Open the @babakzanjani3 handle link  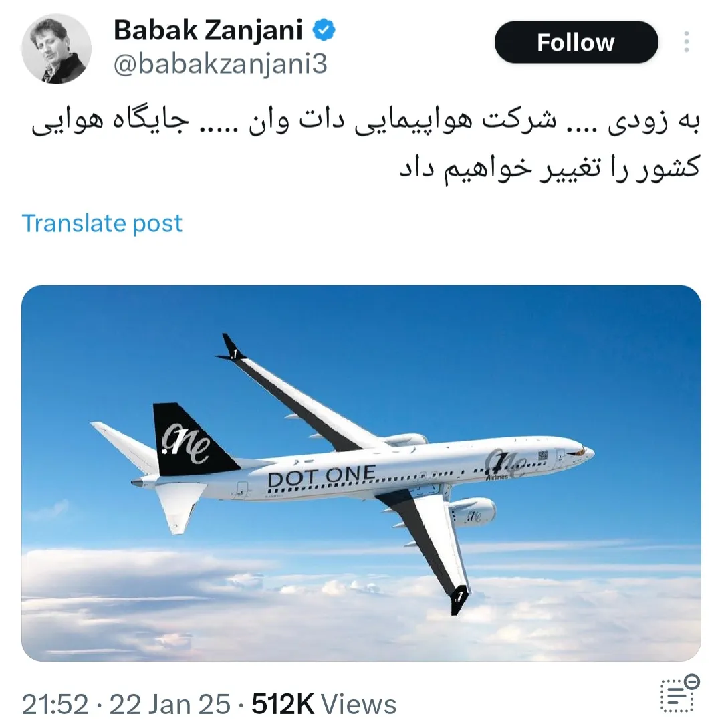(x=221, y=64)
